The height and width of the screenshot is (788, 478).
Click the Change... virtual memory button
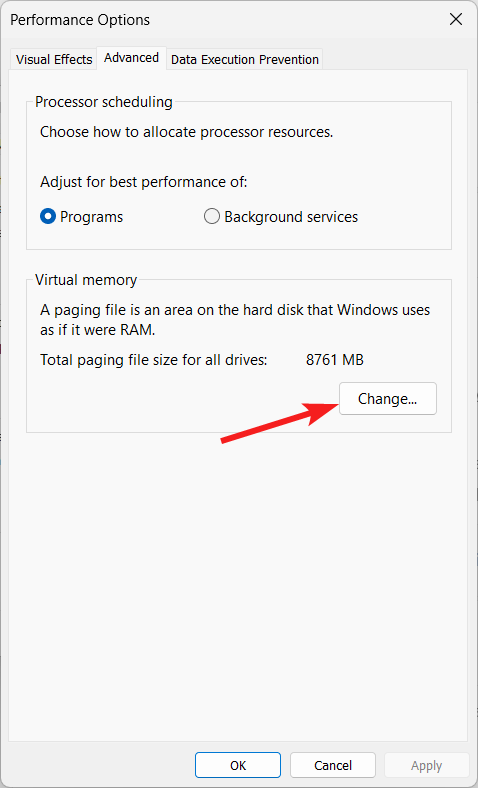point(388,399)
